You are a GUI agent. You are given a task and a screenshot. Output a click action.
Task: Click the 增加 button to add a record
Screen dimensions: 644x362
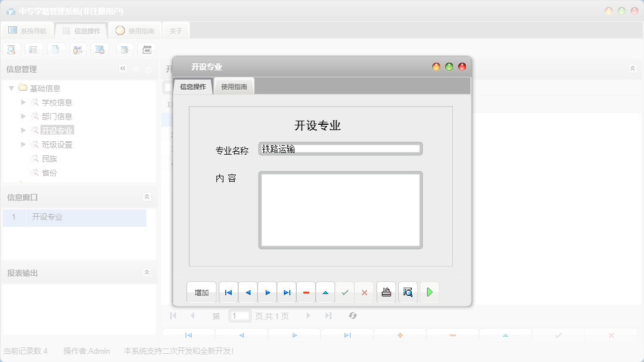(x=201, y=292)
